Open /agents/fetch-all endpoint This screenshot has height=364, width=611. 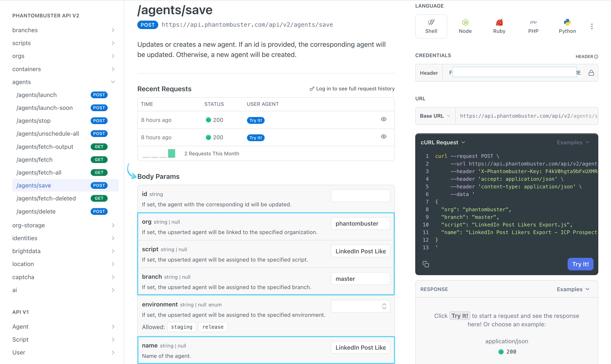65,173
